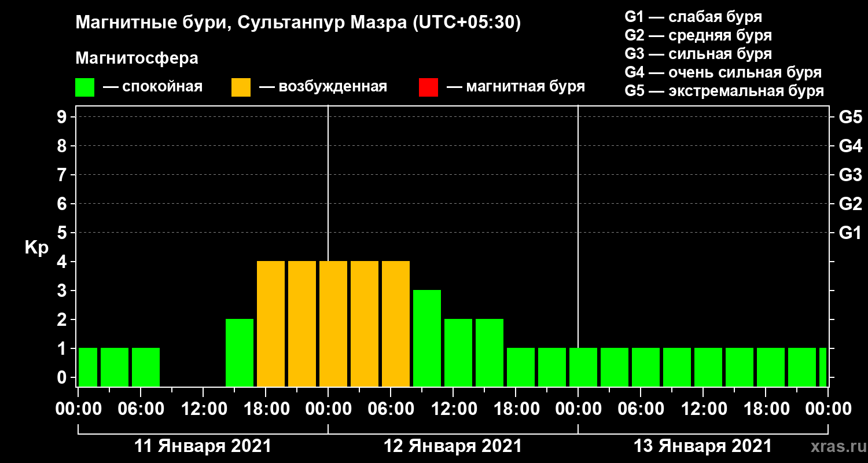Click the G3 tick label on the right axis
This screenshot has width=868, height=463.
coord(850,175)
